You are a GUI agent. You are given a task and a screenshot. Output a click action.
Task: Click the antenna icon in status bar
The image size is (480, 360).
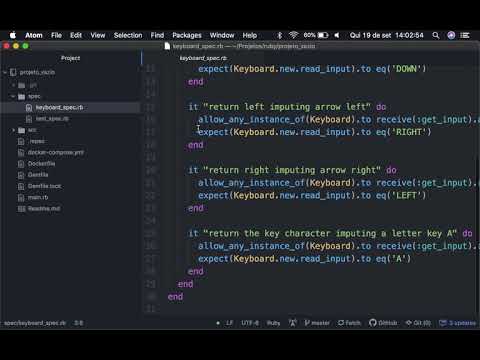[293, 323]
